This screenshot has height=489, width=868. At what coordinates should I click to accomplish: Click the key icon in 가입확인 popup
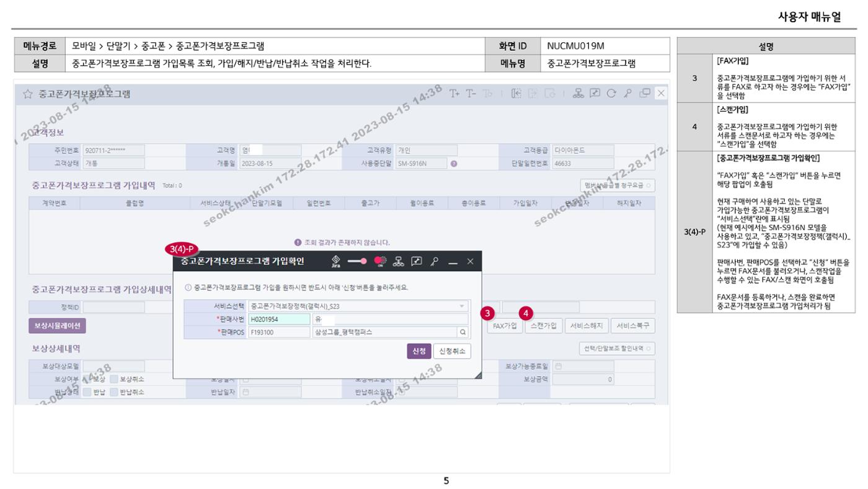click(x=435, y=262)
